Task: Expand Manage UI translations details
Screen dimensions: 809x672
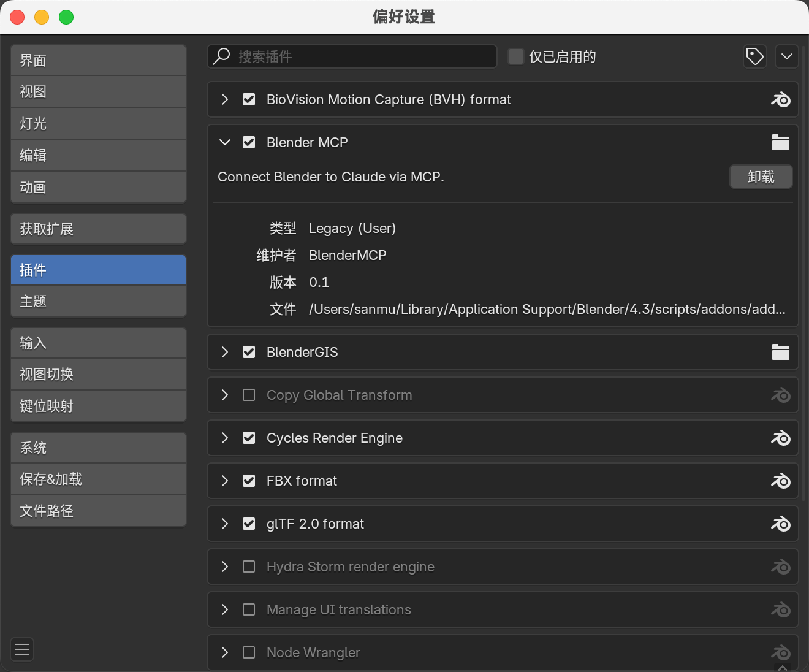Action: click(x=225, y=609)
